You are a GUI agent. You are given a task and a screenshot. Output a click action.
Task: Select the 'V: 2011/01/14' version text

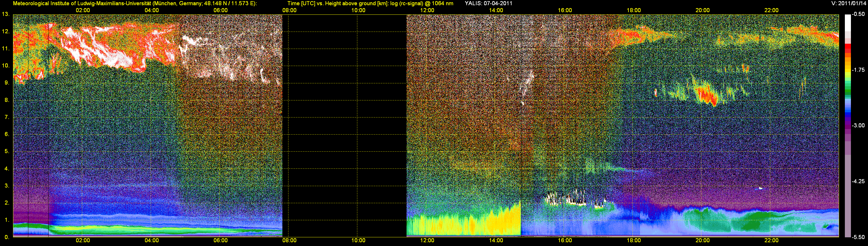click(848, 3)
